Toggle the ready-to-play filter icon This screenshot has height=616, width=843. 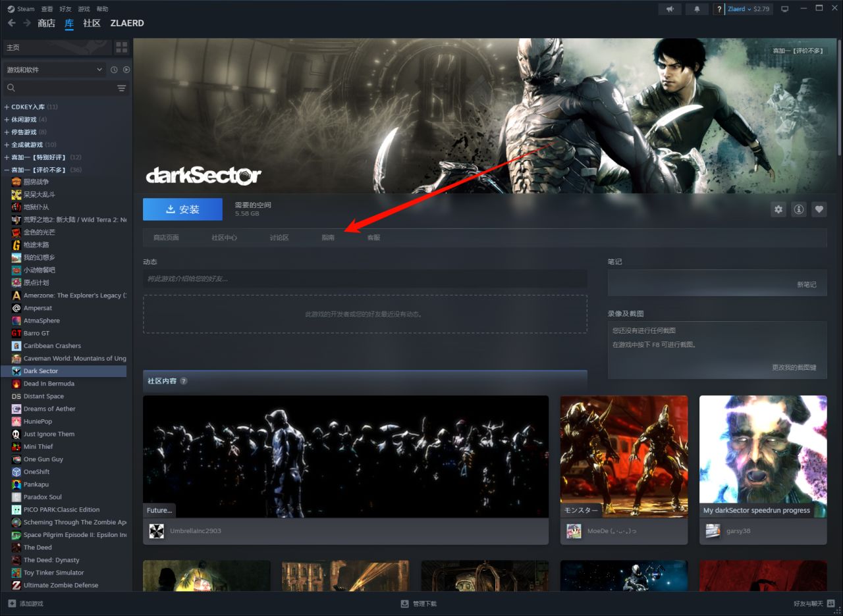point(126,70)
